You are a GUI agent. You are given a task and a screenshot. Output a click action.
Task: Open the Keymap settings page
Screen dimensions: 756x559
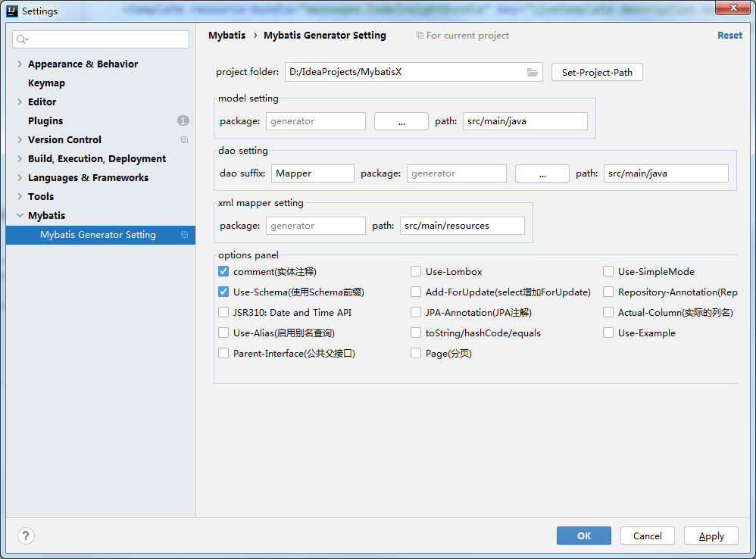tap(46, 83)
